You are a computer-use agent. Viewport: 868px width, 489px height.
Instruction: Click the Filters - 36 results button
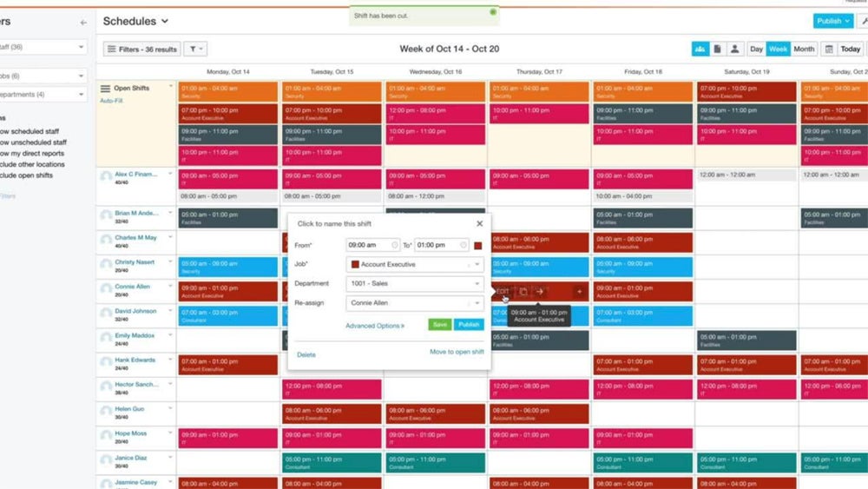(x=141, y=49)
